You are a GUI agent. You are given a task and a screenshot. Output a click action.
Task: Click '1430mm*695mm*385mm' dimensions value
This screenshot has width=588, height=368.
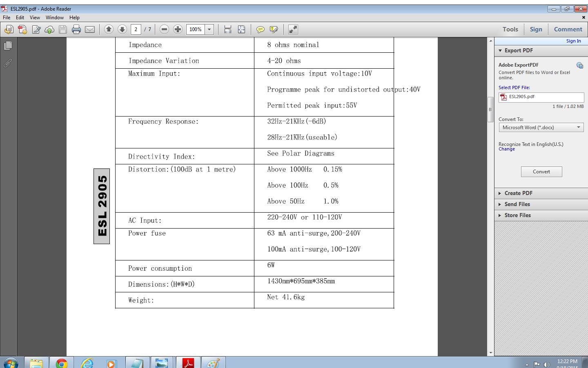301,281
